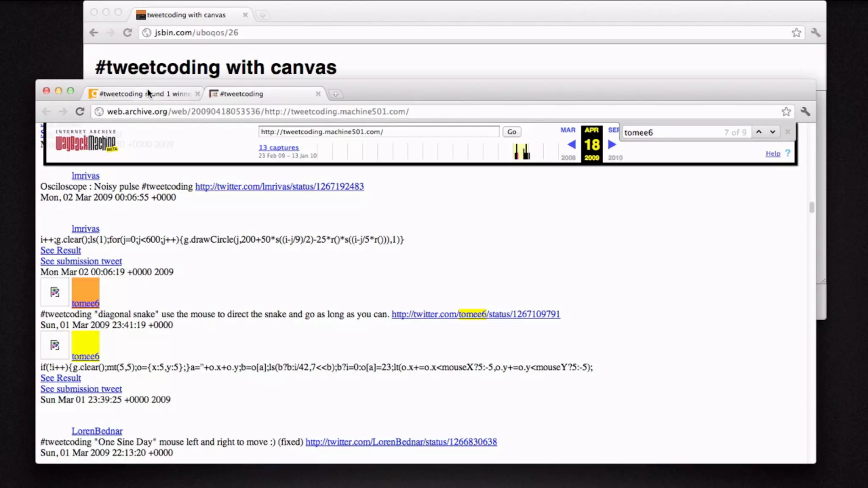
Task: Go to next find match arrow
Action: pos(773,132)
